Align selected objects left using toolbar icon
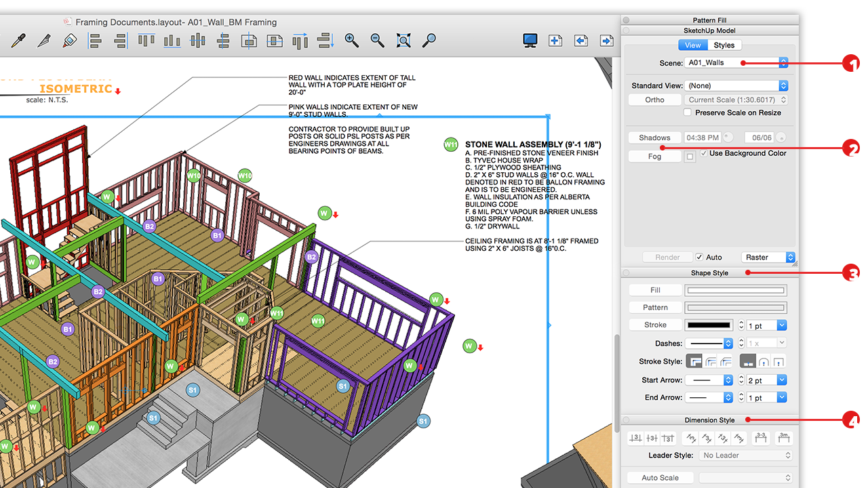The height and width of the screenshot is (488, 868). 95,41
